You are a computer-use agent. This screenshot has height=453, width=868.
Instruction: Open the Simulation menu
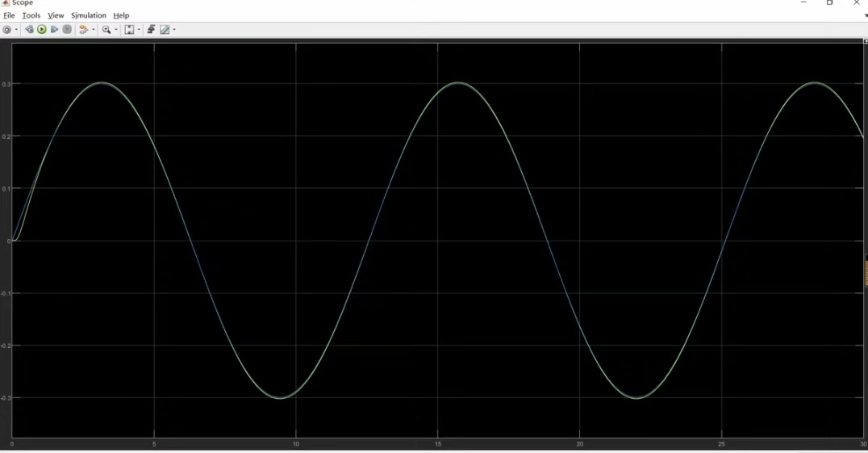coord(88,15)
